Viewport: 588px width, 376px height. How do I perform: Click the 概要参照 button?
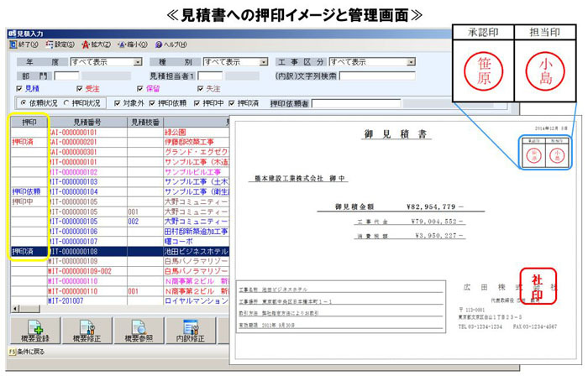(x=139, y=331)
